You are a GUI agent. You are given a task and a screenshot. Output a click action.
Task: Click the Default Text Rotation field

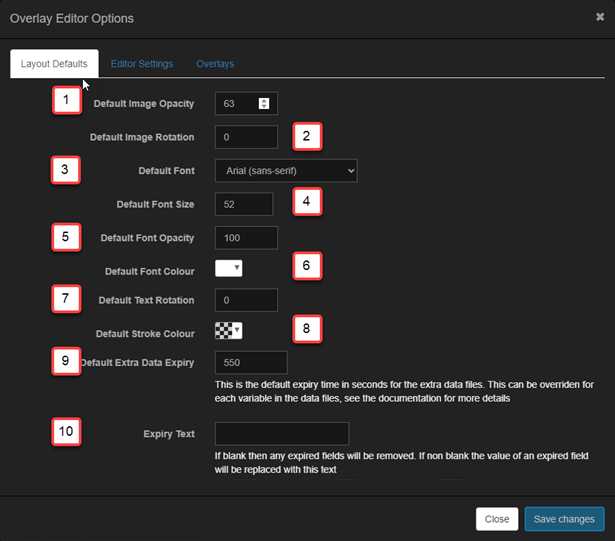click(246, 300)
